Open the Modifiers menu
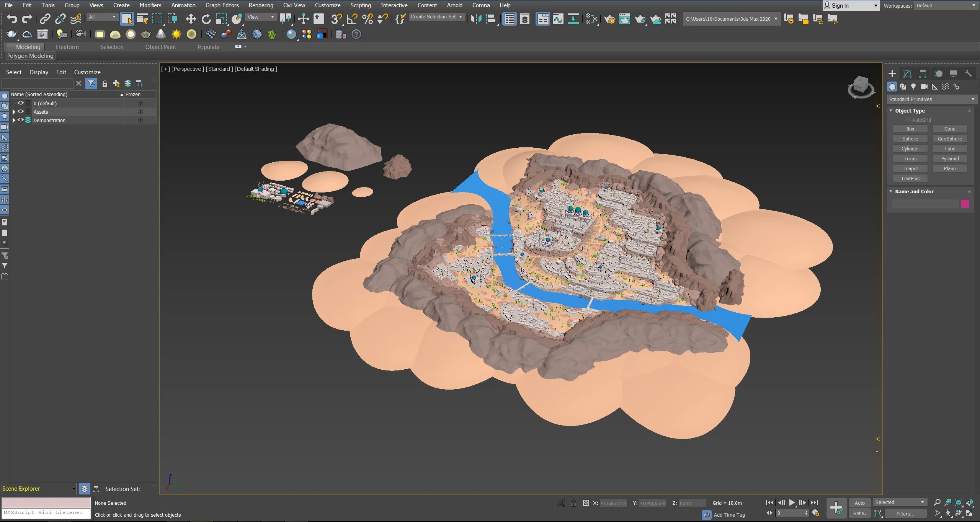Screen dimensions: 980x522 [x=150, y=5]
